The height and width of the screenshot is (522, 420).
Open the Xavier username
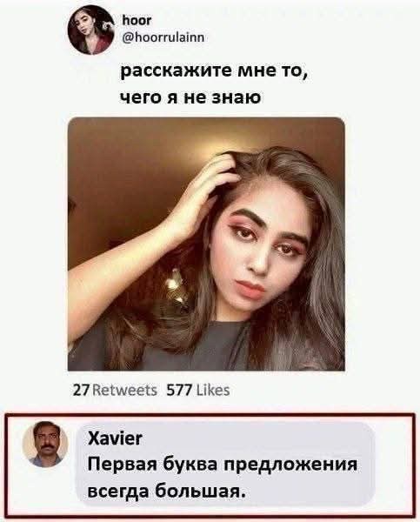(115, 438)
